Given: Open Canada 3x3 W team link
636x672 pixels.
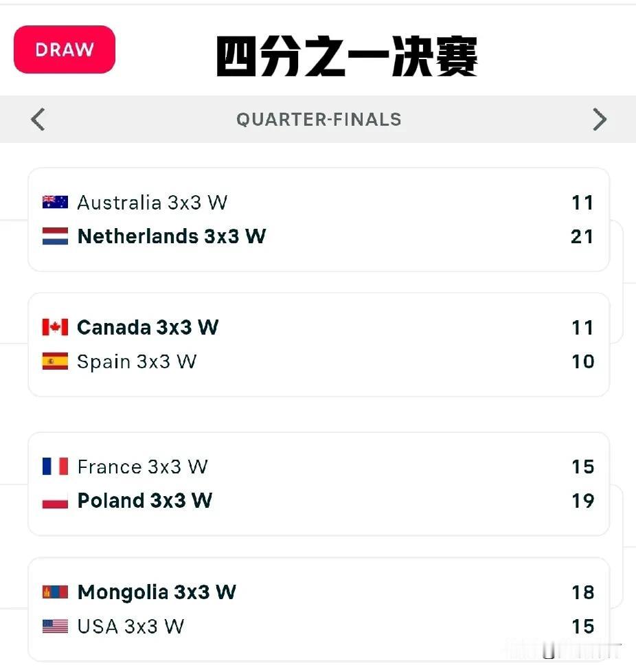Looking at the screenshot, I should pyautogui.click(x=148, y=328).
